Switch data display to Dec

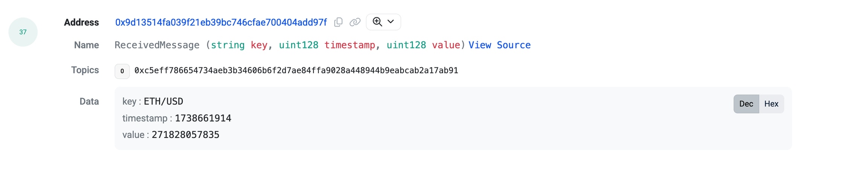point(746,104)
